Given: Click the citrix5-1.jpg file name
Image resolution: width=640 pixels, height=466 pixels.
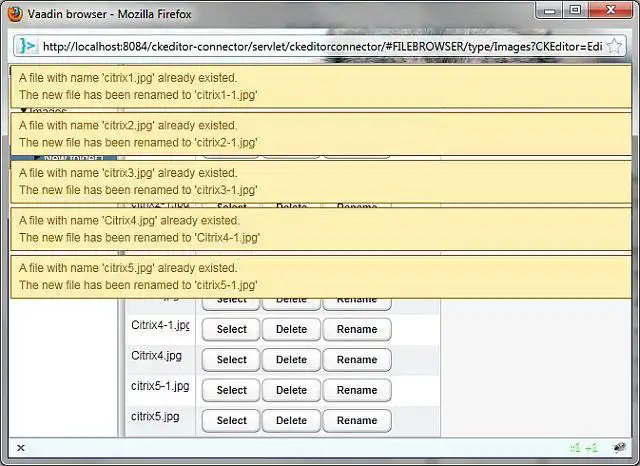Looking at the screenshot, I should pyautogui.click(x=160, y=386).
